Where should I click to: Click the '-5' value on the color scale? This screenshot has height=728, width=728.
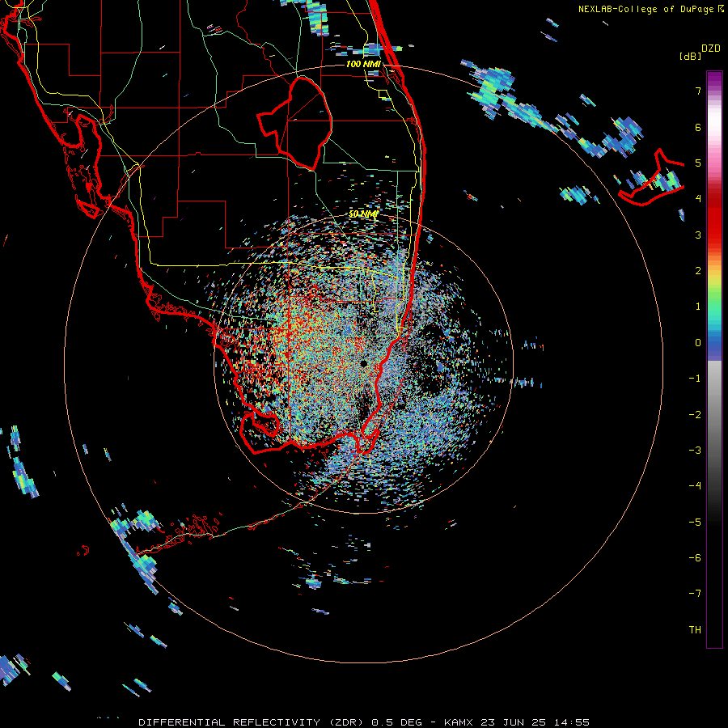[x=695, y=523]
